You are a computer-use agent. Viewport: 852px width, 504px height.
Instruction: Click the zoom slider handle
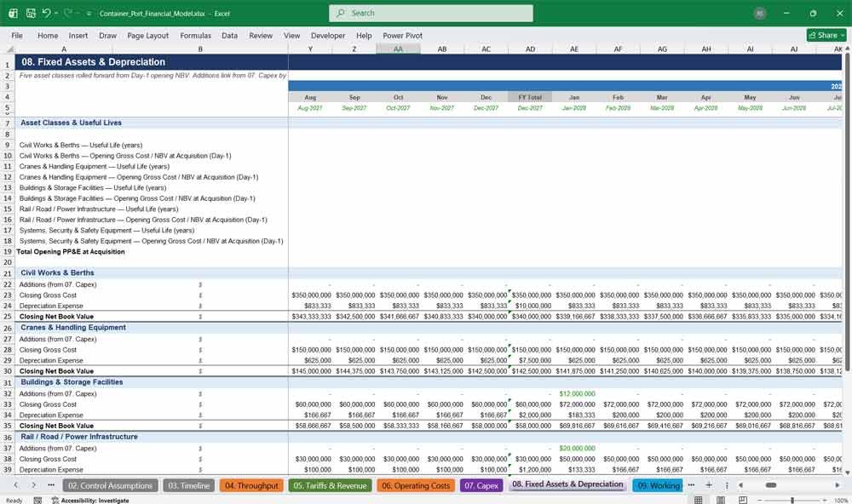pyautogui.click(x=792, y=501)
